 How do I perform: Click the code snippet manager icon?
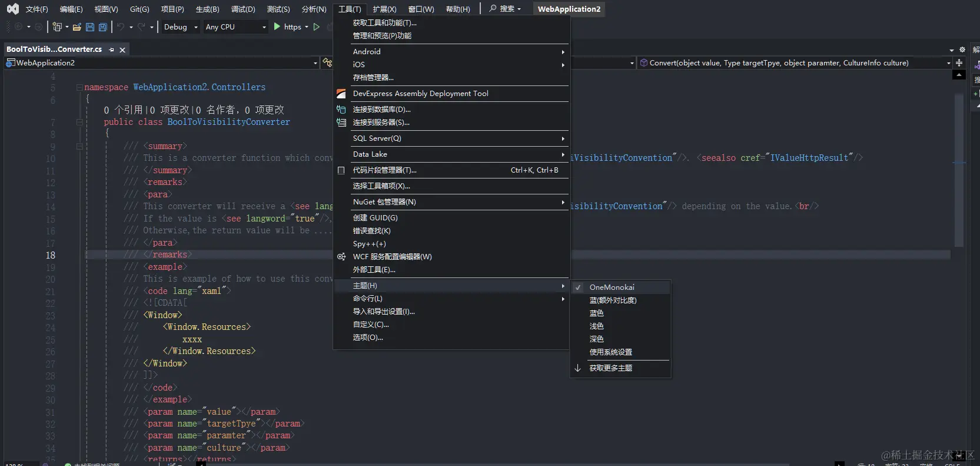tap(341, 170)
